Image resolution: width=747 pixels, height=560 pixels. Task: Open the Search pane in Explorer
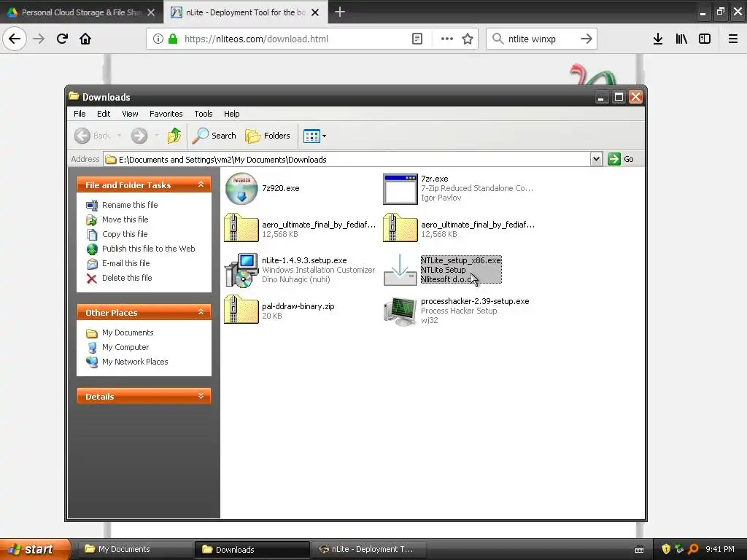tap(214, 136)
